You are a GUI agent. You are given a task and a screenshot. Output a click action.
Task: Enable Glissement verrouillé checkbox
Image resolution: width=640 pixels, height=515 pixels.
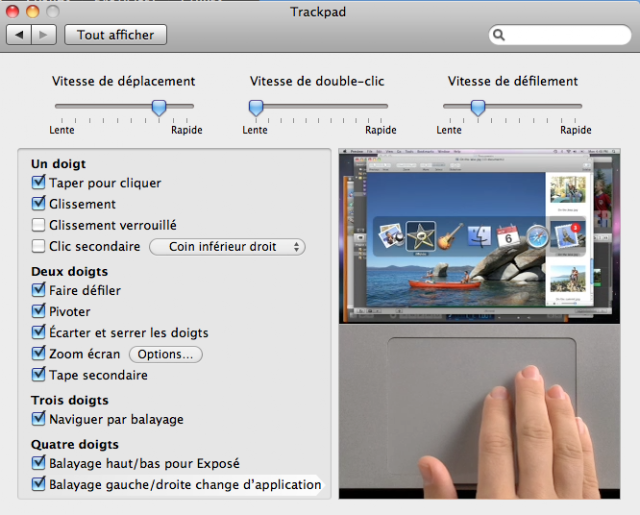(x=38, y=225)
